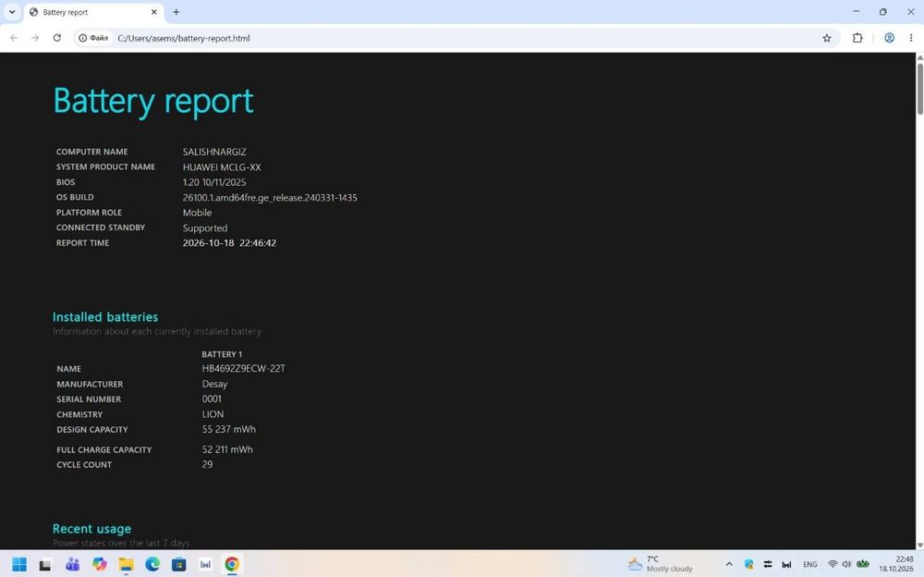This screenshot has height=577, width=924.
Task: Click the Battery report heading
Action: (x=153, y=101)
